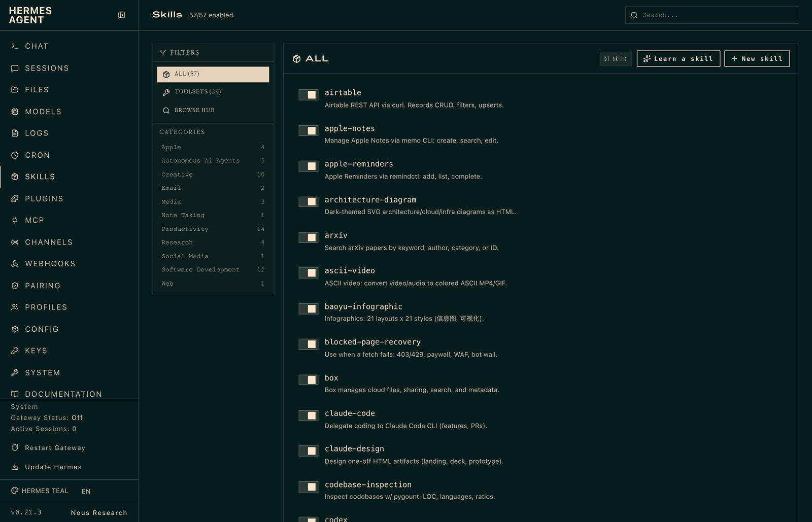Click the Learn a skill button
812x522 pixels.
[678, 59]
